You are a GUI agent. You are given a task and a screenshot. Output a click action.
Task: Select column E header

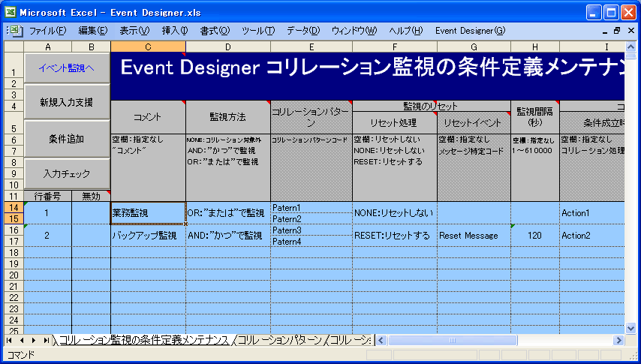tap(311, 47)
